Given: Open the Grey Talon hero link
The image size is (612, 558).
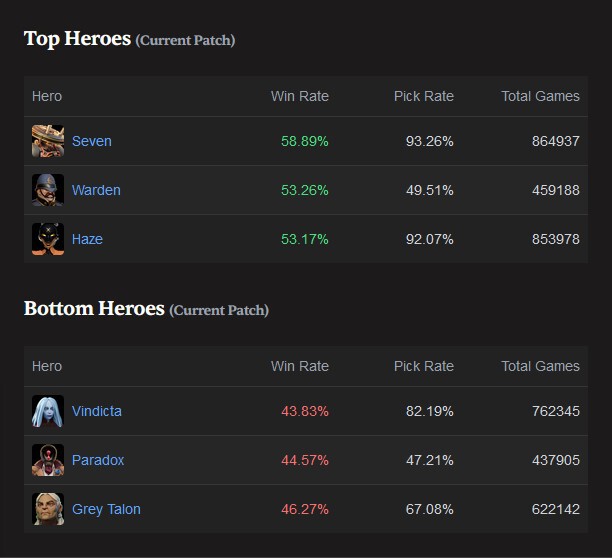Looking at the screenshot, I should tap(106, 509).
